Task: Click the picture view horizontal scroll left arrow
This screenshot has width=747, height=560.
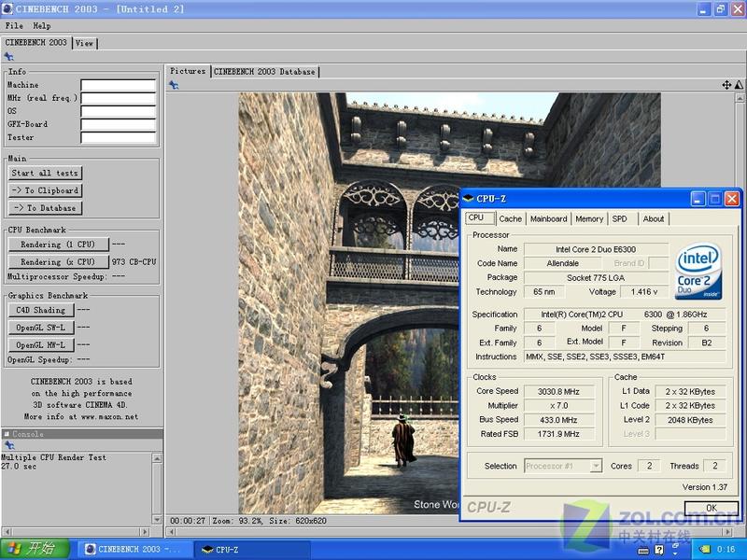Action: (172, 531)
